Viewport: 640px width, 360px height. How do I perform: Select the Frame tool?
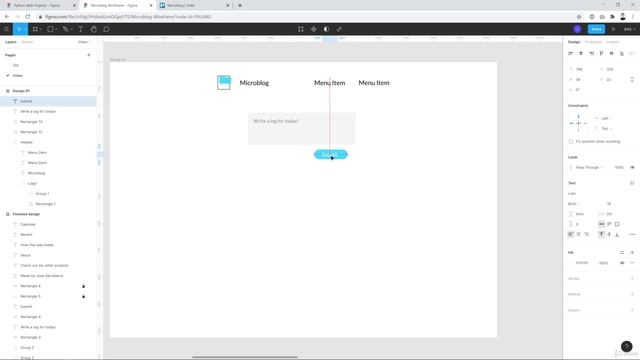(x=35, y=29)
